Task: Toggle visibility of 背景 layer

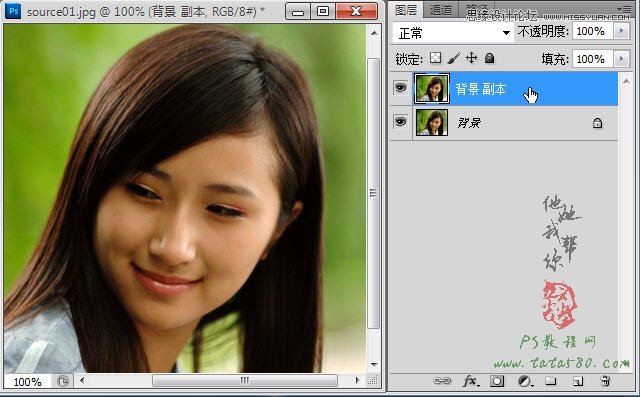Action: [400, 122]
